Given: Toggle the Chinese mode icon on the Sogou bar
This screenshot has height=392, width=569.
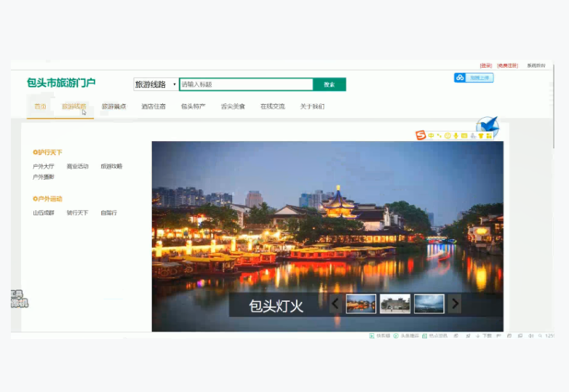Looking at the screenshot, I should pyautogui.click(x=431, y=135).
